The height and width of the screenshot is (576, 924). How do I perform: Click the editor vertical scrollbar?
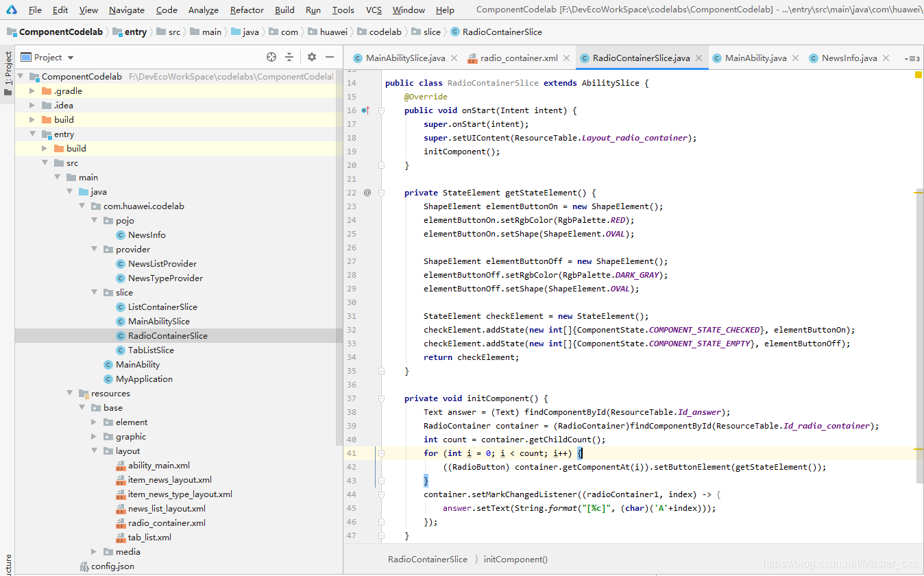tap(919, 336)
